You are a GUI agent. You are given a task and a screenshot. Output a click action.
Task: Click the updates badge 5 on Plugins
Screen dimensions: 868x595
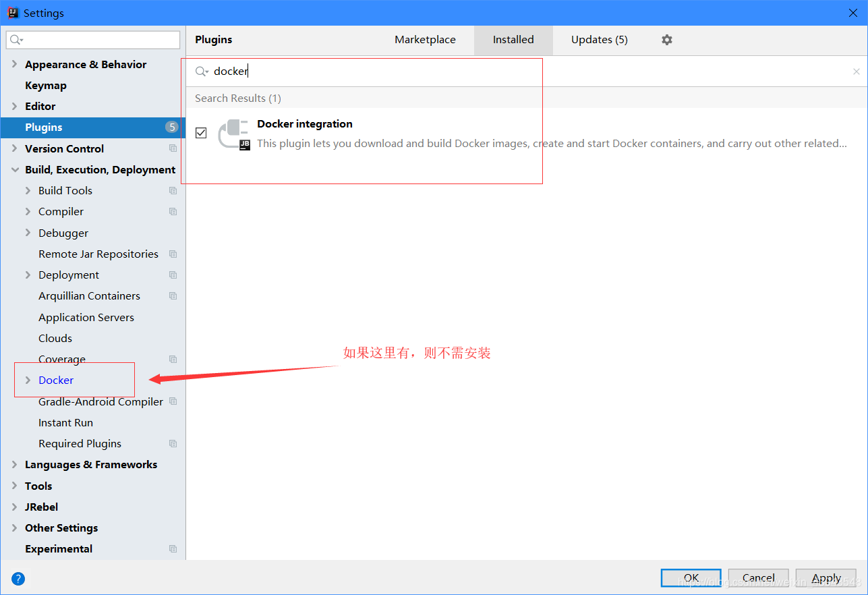point(172,128)
